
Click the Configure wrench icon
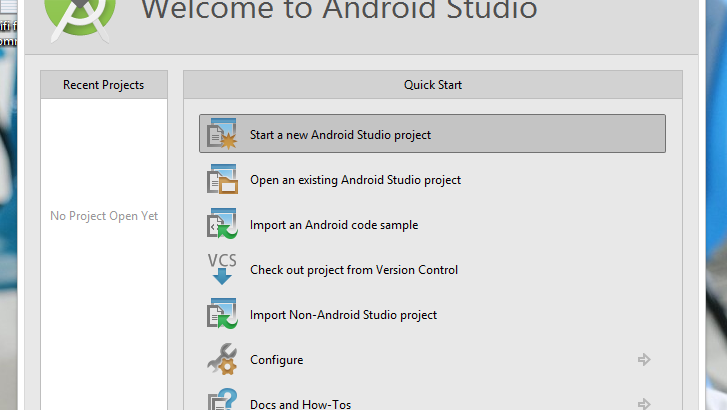[221, 359]
